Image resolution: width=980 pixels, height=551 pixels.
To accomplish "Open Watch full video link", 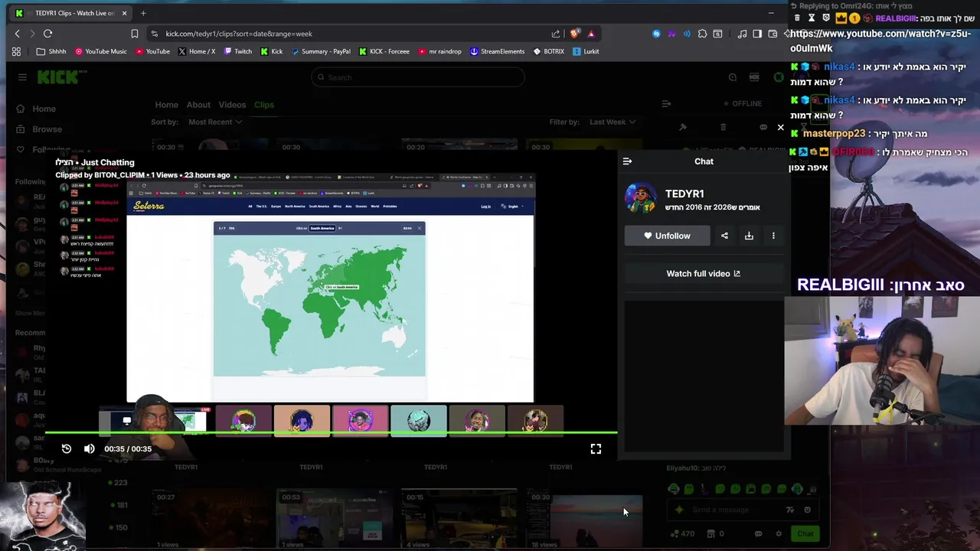I will (x=704, y=273).
